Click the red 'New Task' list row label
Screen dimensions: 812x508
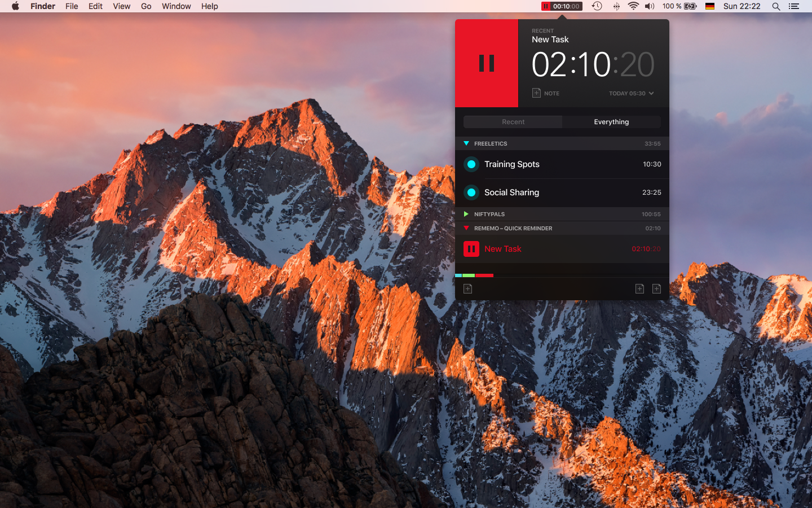502,249
